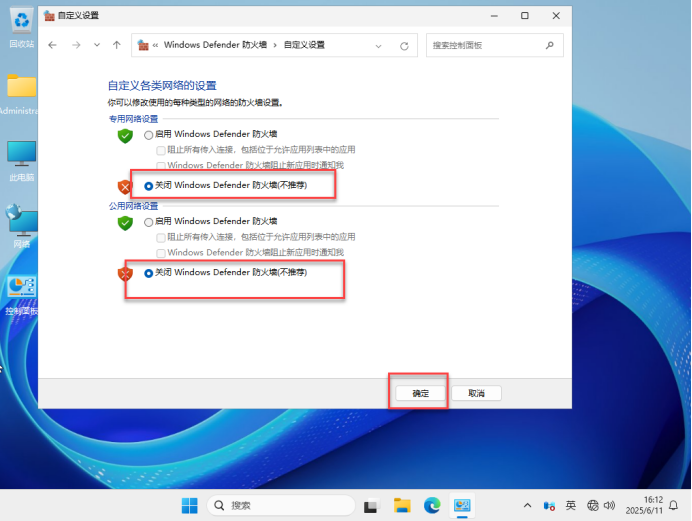Open Control Panel desktop shortcut
Screen dimensions: 692x521
click(21, 290)
